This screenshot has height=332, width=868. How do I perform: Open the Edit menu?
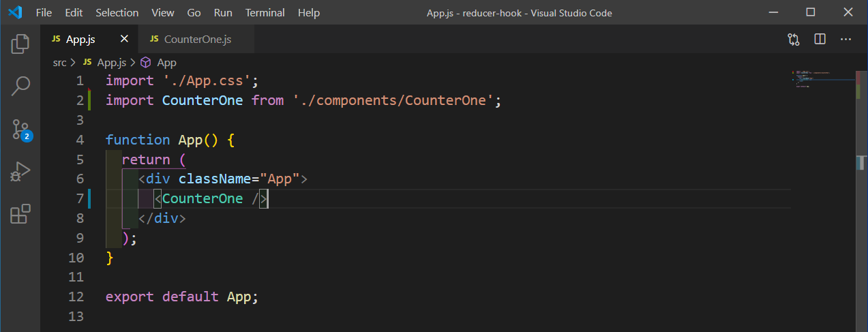pyautogui.click(x=74, y=13)
